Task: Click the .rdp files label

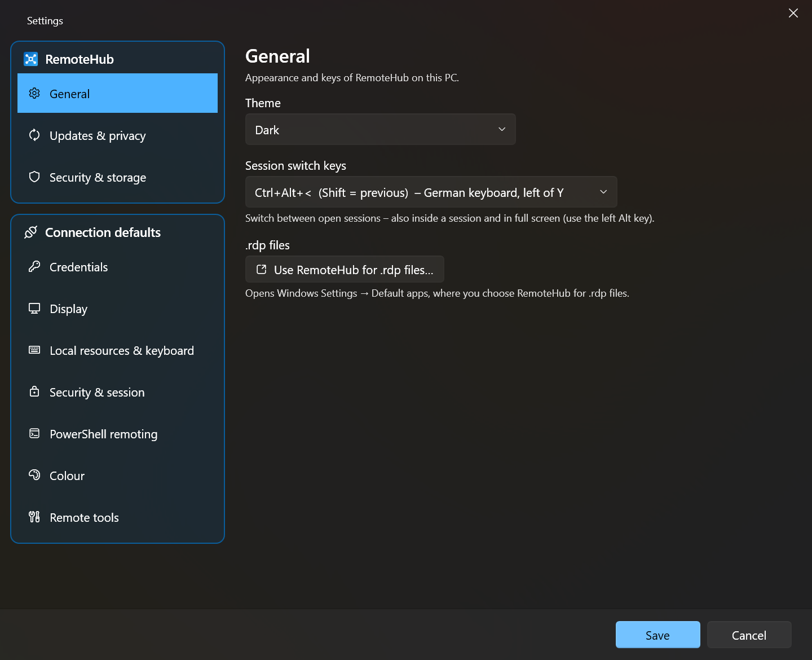Action: (x=267, y=245)
